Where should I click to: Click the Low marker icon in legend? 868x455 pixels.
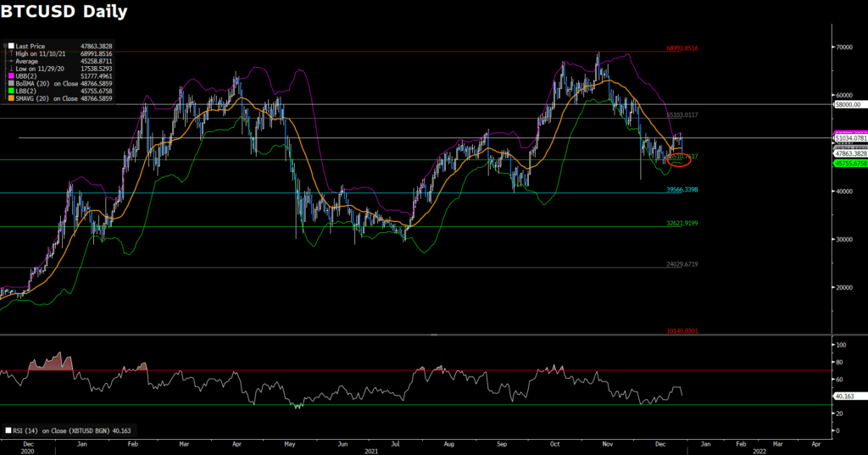tap(11, 69)
